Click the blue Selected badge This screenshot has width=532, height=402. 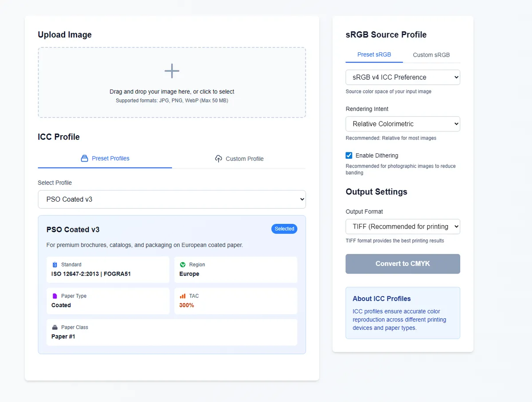pyautogui.click(x=284, y=229)
